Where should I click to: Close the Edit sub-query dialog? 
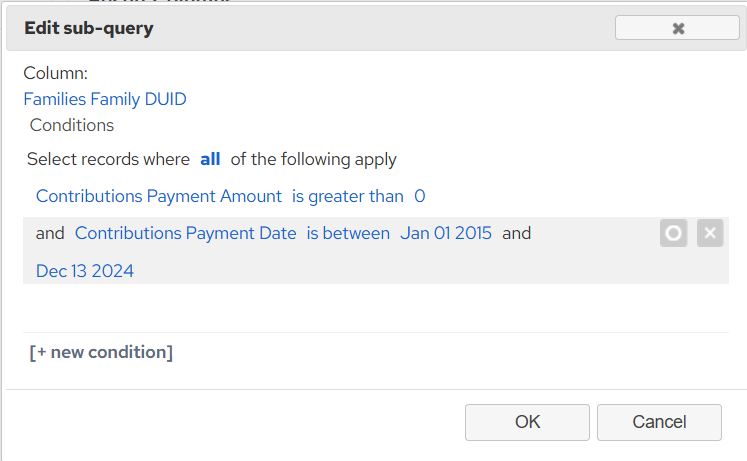click(677, 28)
